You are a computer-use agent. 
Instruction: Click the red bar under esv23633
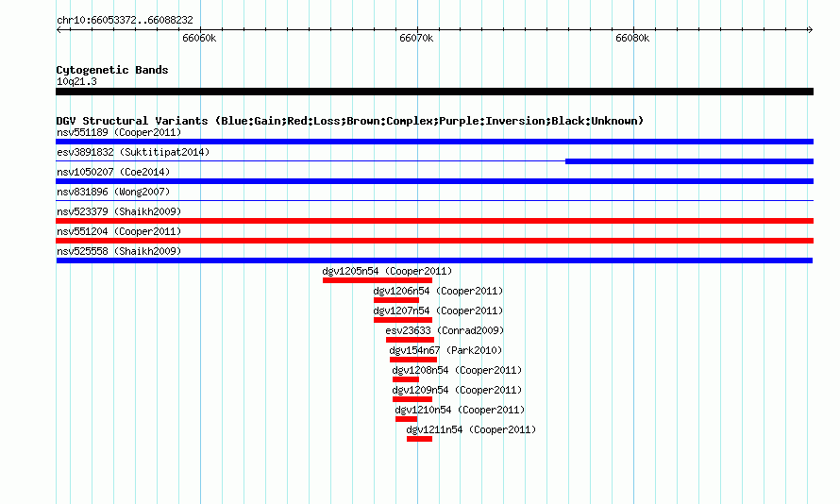coord(410,340)
